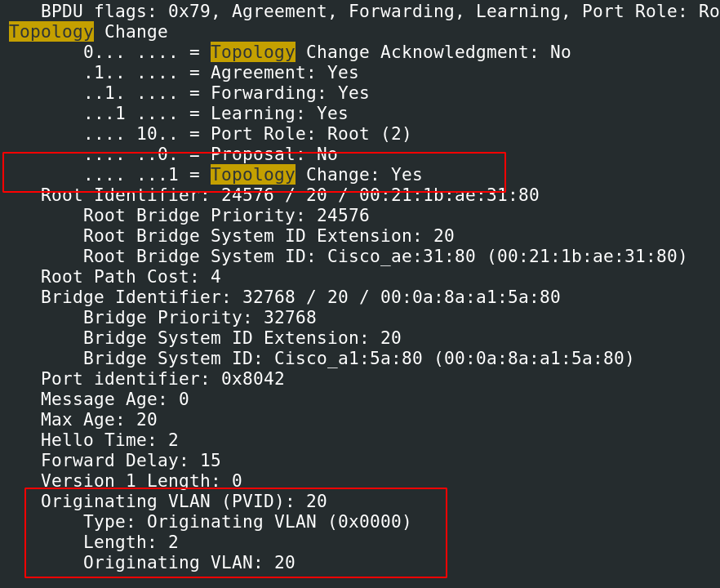
Task: Select the Topology Change: Yes line
Action: click(x=252, y=175)
